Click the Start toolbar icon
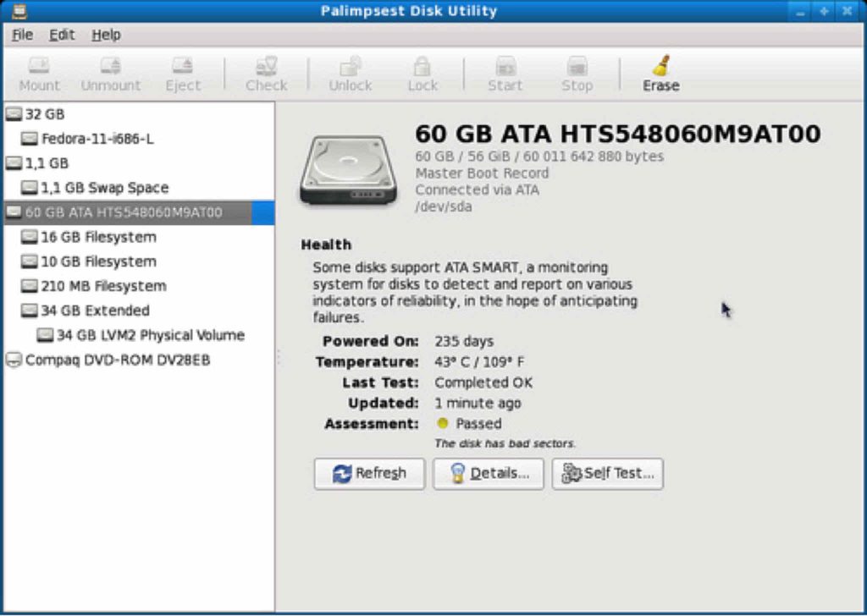 (505, 66)
